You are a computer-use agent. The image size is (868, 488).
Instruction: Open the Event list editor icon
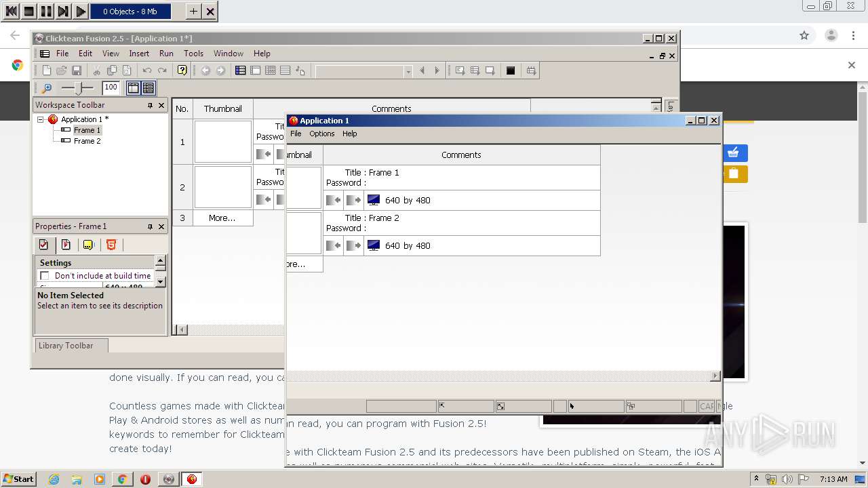(285, 70)
